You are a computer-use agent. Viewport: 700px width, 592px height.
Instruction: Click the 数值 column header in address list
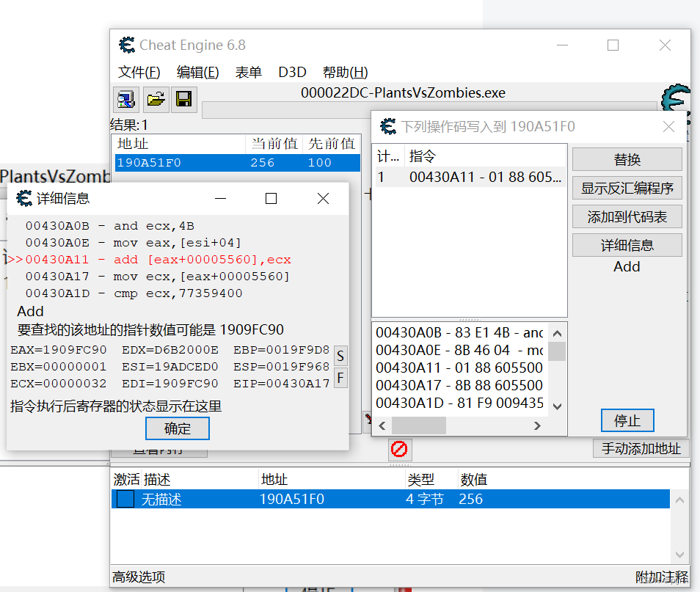coord(474,480)
